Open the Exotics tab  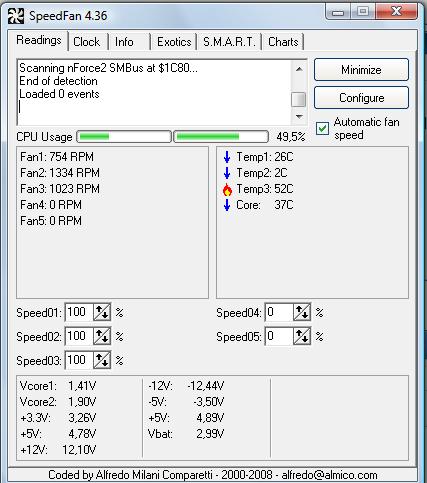[x=174, y=42]
